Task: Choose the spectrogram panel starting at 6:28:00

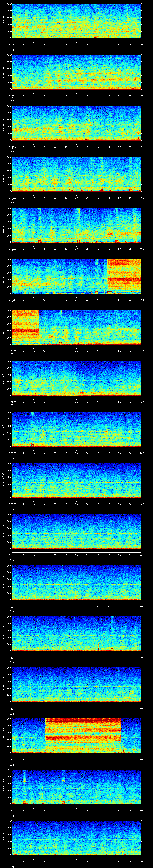Action: click(x=76, y=736)
